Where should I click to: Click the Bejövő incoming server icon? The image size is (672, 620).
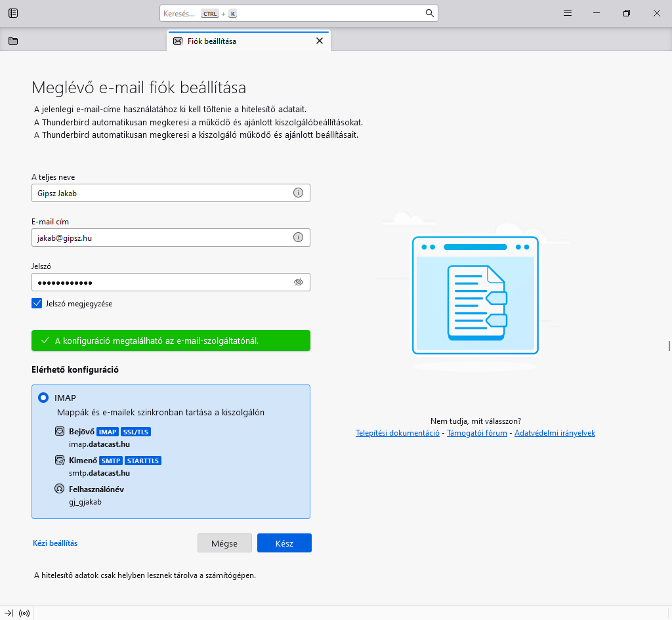60,431
